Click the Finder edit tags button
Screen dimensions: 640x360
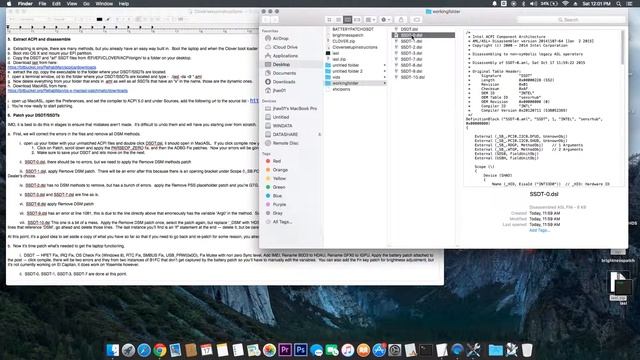pos(416,20)
